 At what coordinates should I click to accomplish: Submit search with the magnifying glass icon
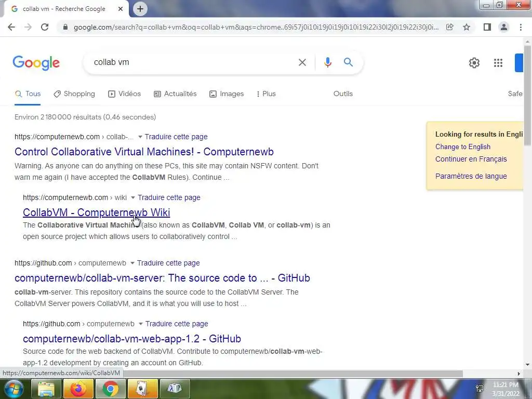coord(348,62)
